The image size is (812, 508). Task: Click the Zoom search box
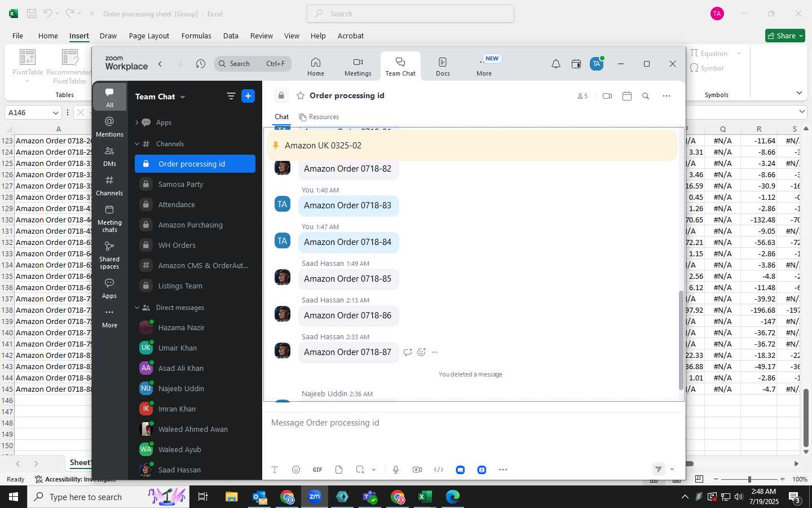(x=253, y=64)
